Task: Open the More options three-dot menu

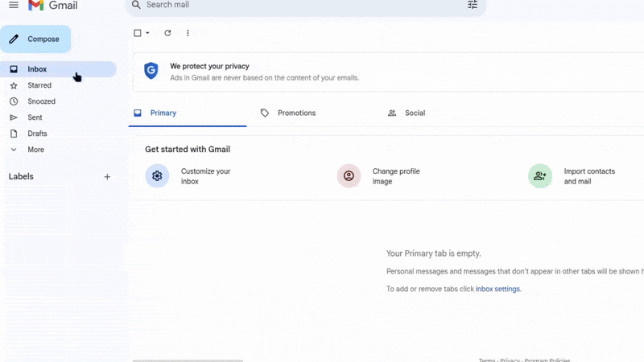Action: pos(188,33)
